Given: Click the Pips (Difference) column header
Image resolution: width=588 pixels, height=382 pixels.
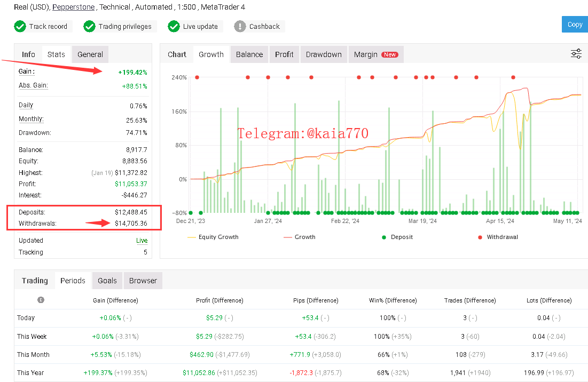Looking at the screenshot, I should (316, 300).
